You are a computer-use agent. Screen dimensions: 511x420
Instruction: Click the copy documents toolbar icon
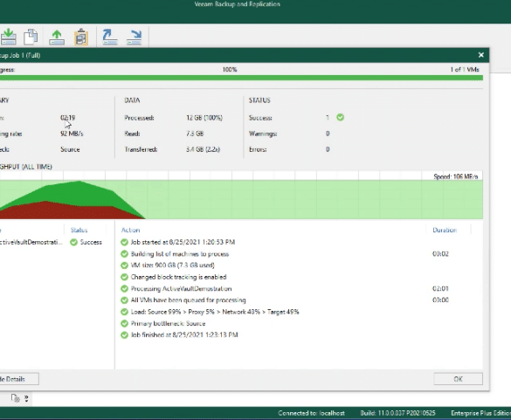tap(31, 37)
